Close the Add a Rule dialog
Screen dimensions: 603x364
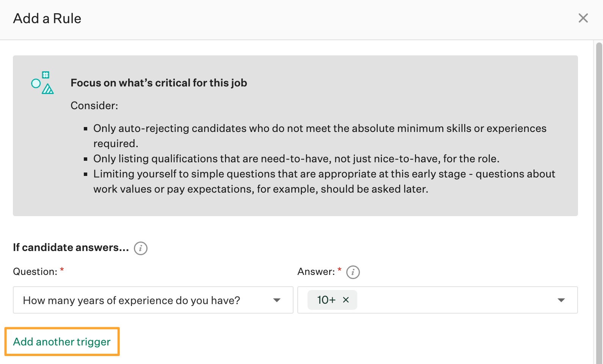[583, 18]
